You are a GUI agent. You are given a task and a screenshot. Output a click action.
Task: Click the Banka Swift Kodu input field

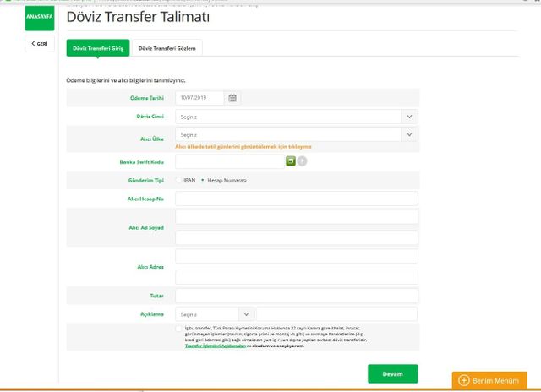click(230, 161)
